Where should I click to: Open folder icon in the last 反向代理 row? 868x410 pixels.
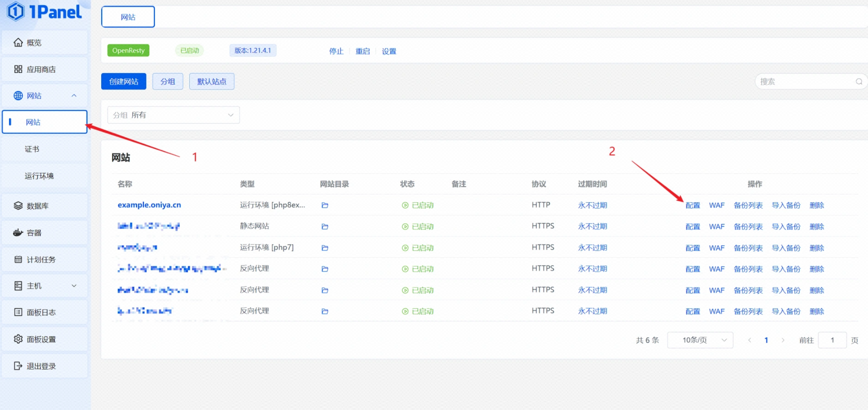(325, 312)
